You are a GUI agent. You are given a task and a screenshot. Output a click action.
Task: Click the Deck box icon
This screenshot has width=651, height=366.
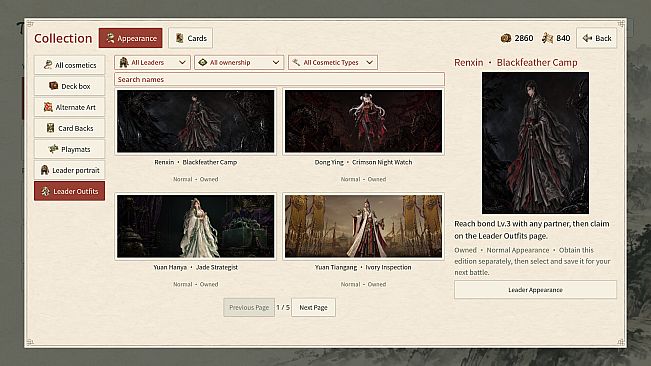[x=54, y=85]
